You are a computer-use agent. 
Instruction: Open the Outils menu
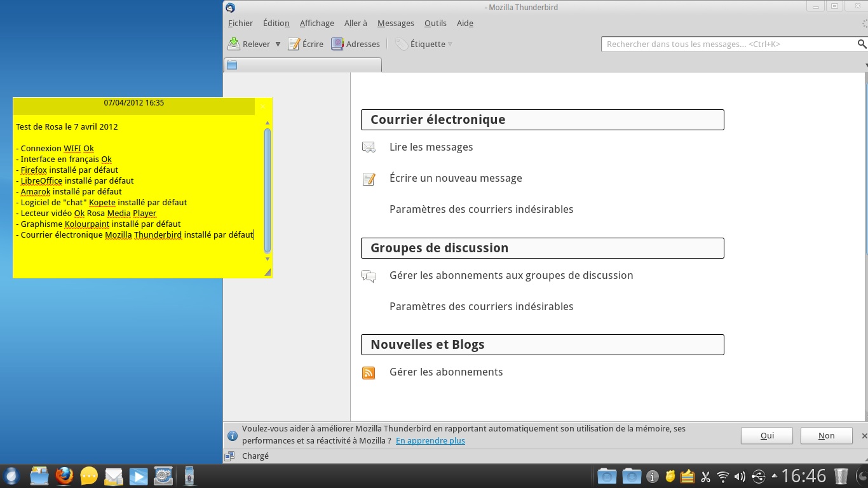(435, 23)
